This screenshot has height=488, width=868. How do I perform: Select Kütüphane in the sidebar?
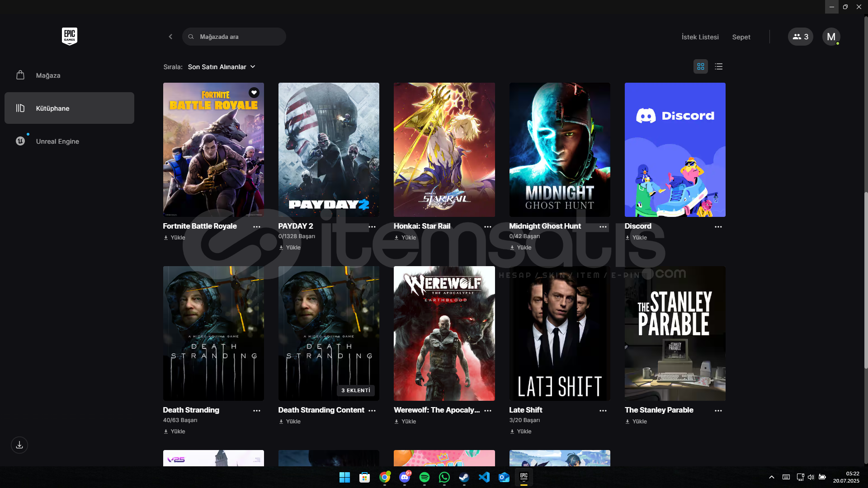coord(69,108)
